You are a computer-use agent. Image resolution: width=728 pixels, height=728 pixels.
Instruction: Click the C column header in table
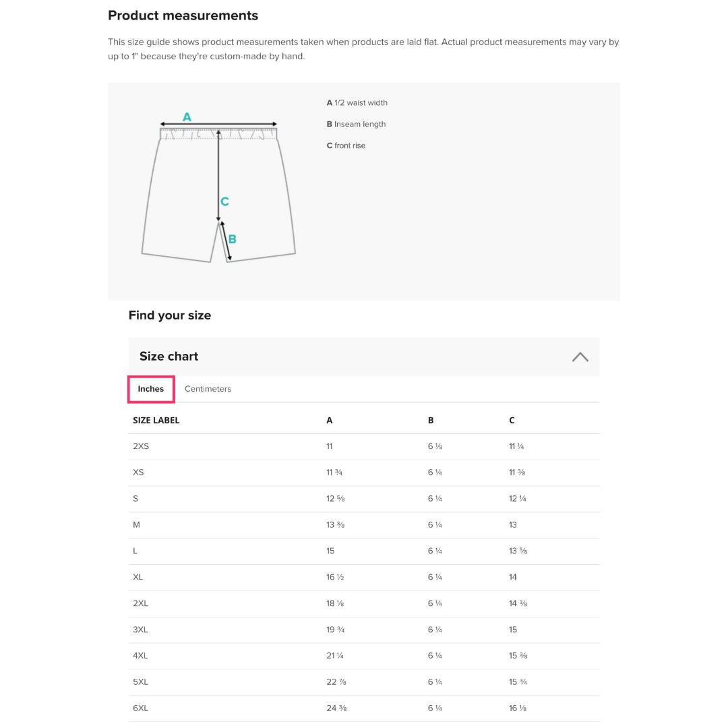512,421
